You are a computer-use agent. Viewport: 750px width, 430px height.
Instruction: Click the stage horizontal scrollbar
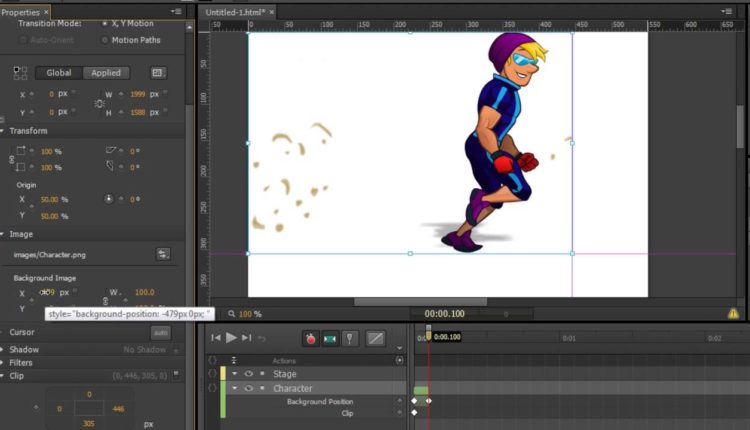coord(420,302)
